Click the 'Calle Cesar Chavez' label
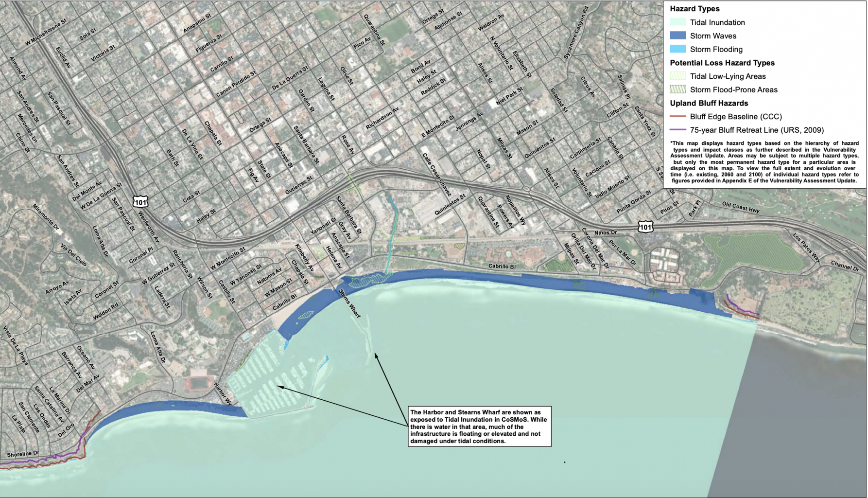Image resolution: width=868 pixels, height=498 pixels. pyautogui.click(x=436, y=175)
